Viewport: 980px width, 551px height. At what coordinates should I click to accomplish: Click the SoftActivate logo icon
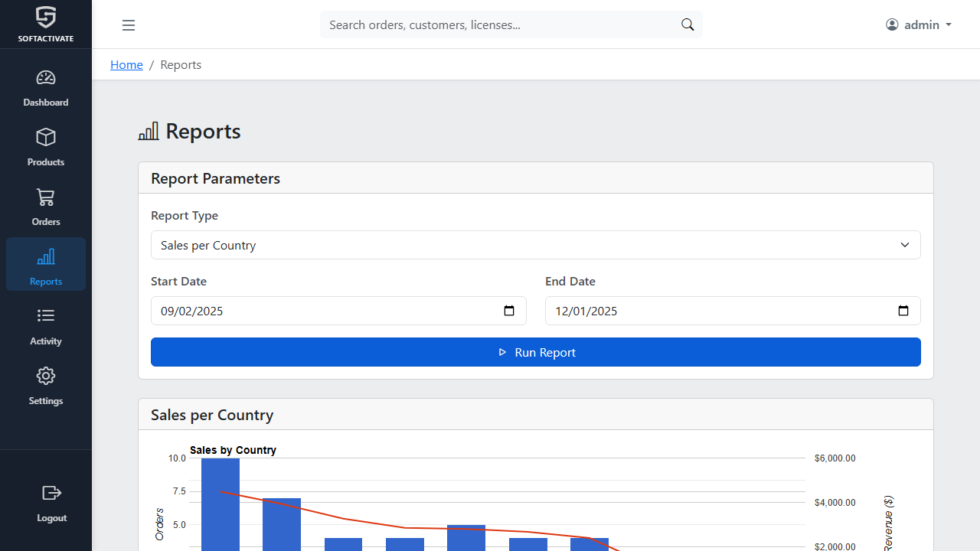pos(46,18)
